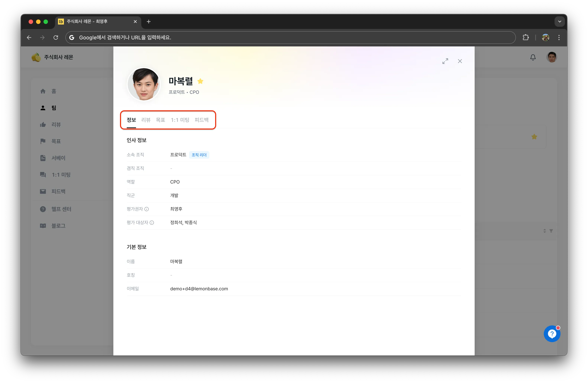
Task: Select the 정보 tab
Action: [131, 120]
